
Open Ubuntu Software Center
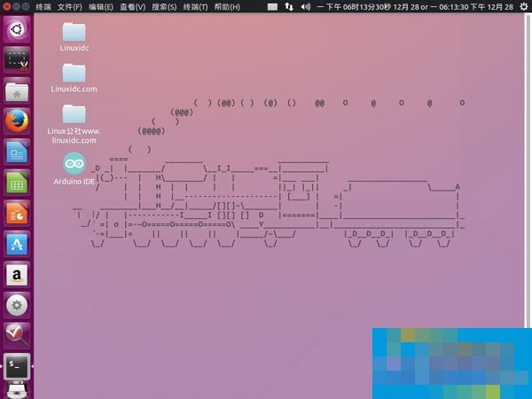17,244
